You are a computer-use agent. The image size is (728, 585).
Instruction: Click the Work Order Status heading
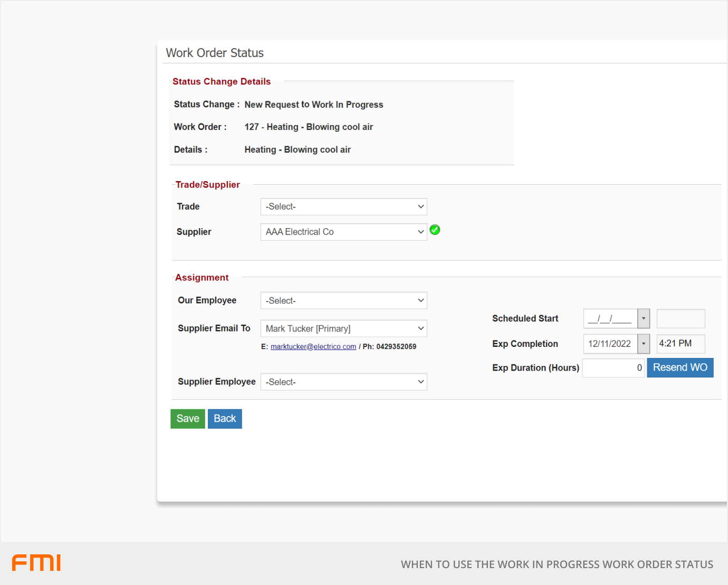[215, 53]
